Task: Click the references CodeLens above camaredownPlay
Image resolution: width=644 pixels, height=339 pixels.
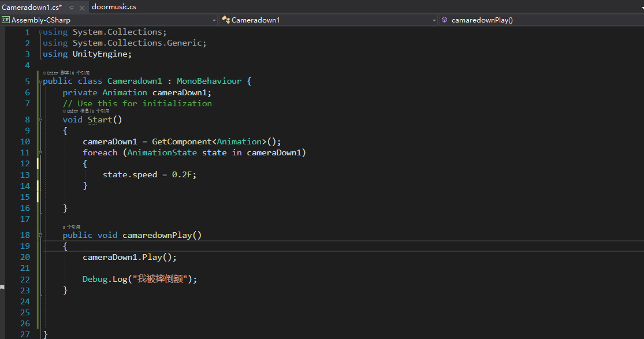Action: (x=72, y=227)
